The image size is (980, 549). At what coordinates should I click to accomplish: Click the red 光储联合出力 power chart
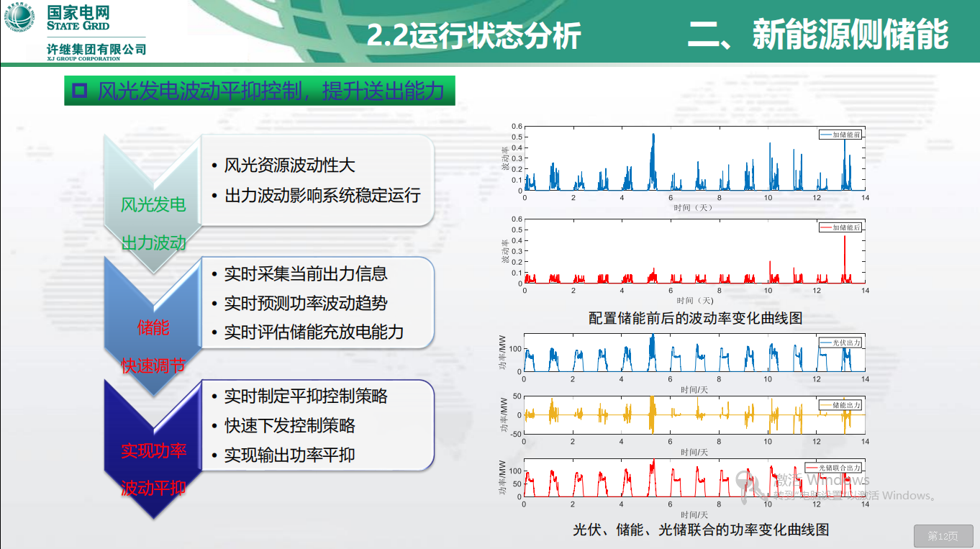pos(694,478)
